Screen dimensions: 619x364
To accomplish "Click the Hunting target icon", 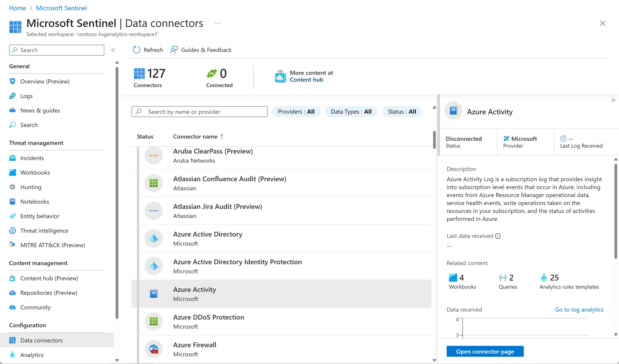I will point(12,187).
